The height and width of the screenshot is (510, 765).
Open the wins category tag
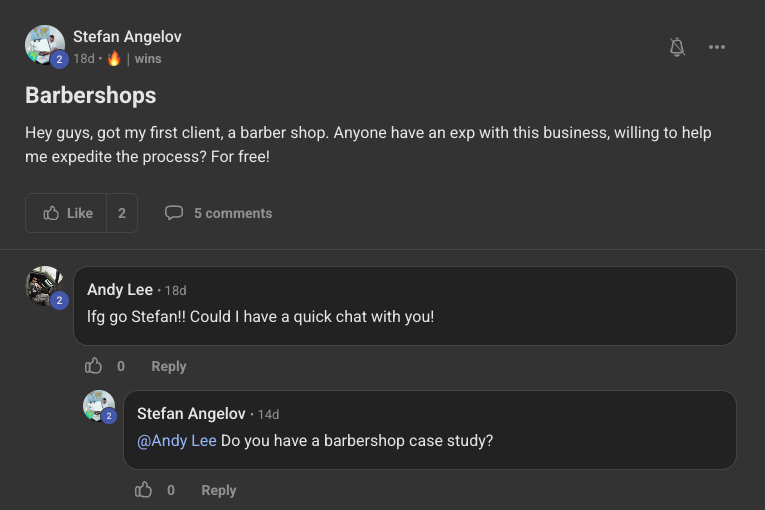tap(148, 59)
